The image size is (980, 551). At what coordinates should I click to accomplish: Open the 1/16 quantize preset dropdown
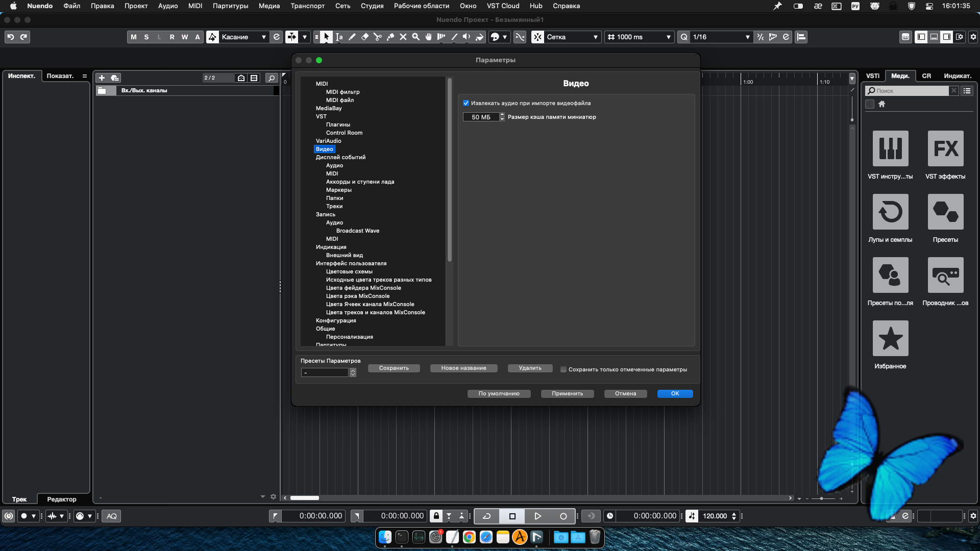point(721,37)
